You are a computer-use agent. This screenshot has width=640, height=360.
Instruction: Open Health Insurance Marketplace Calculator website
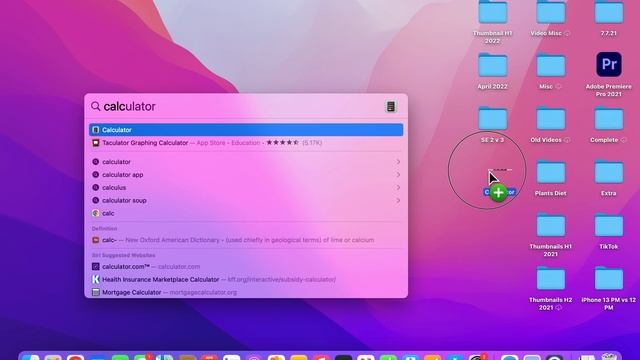246,280
